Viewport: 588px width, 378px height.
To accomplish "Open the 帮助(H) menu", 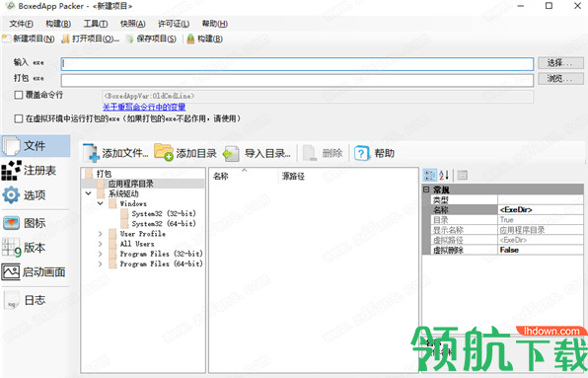I will [215, 24].
